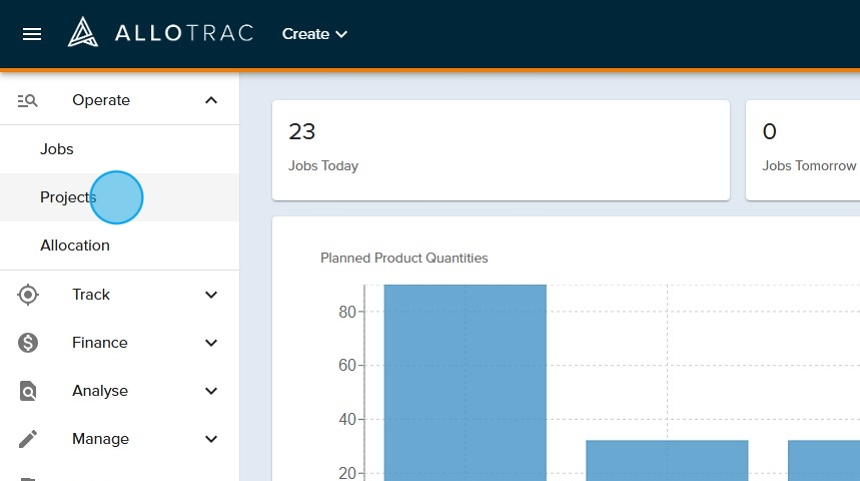Open the hamburger navigation menu
Viewport: 860px width, 481px height.
click(x=32, y=34)
